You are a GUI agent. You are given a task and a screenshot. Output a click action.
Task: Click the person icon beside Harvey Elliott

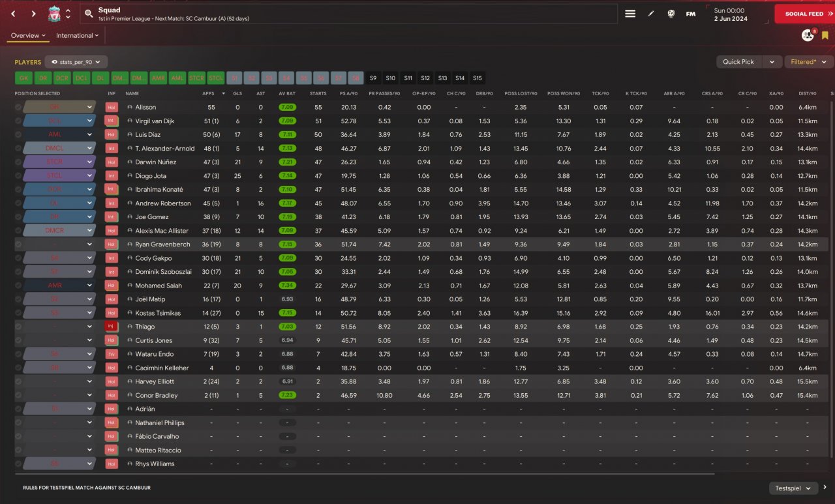[x=130, y=381]
